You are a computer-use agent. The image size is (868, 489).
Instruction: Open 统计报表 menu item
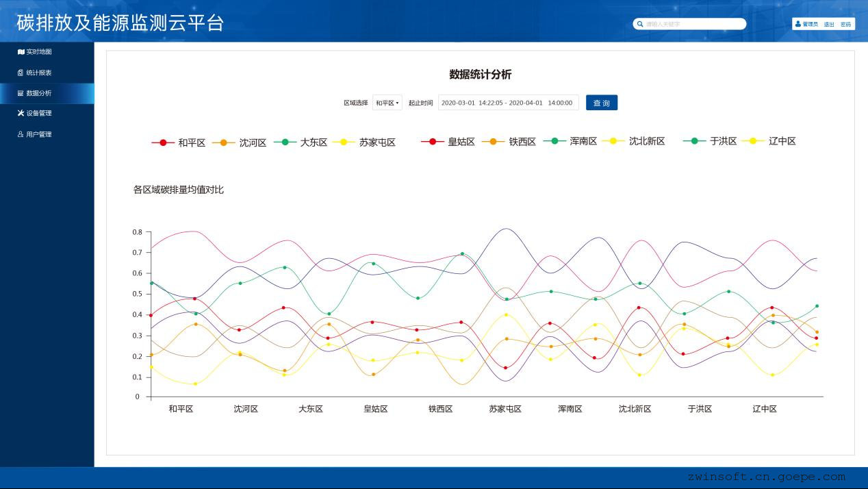39,73
